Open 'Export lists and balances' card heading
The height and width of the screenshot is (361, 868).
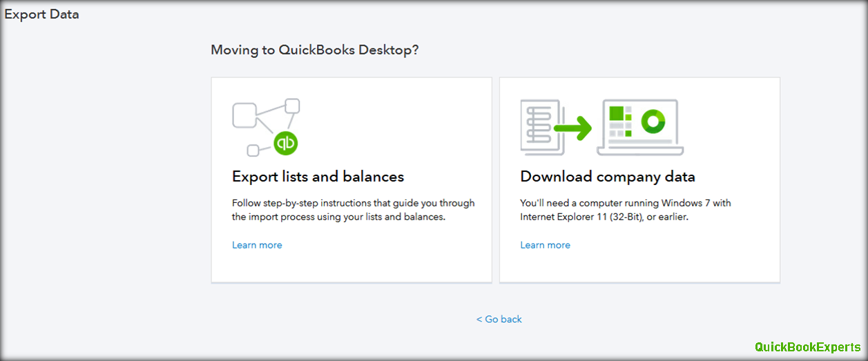(318, 177)
